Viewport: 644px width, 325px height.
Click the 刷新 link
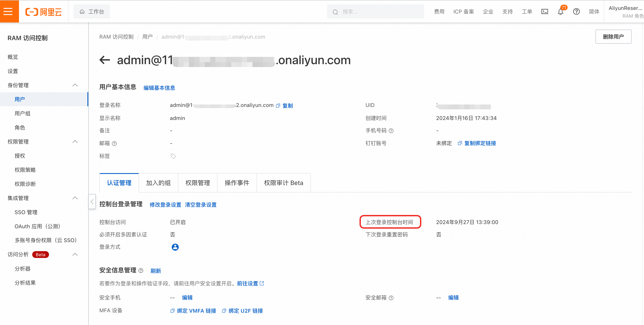(x=156, y=271)
